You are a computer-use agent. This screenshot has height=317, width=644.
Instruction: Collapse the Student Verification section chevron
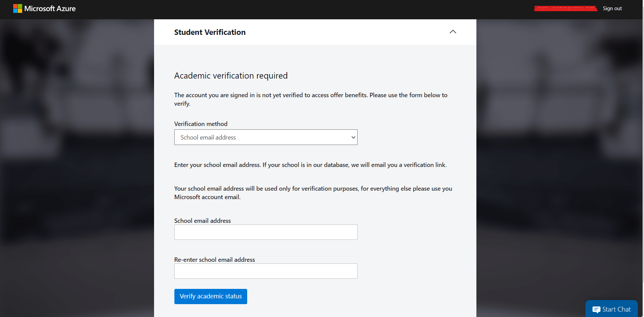tap(453, 32)
